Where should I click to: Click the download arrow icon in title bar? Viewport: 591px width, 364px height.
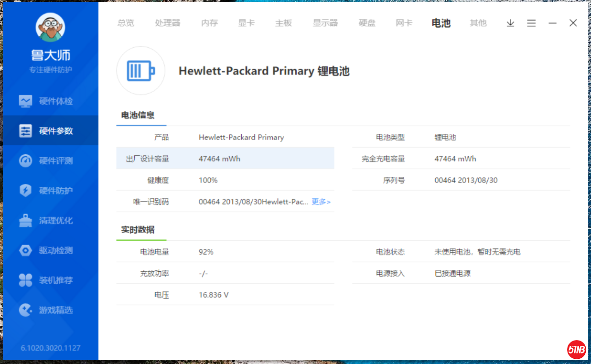point(510,23)
